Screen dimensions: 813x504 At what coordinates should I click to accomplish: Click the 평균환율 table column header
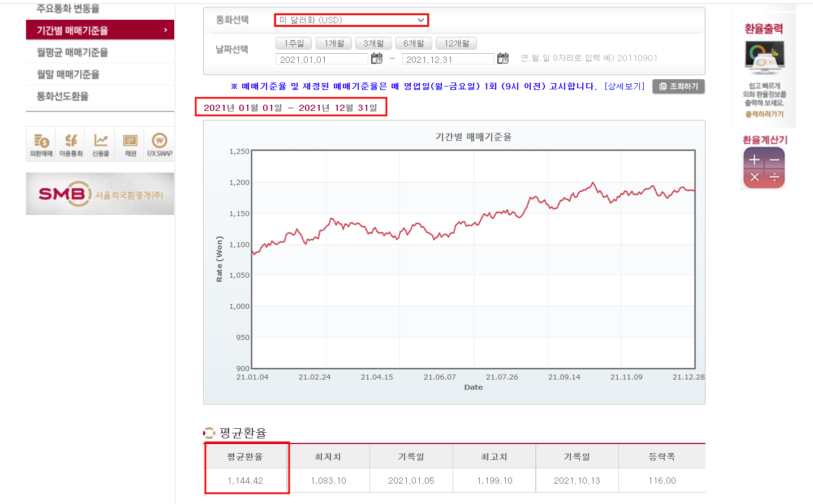[246, 456]
